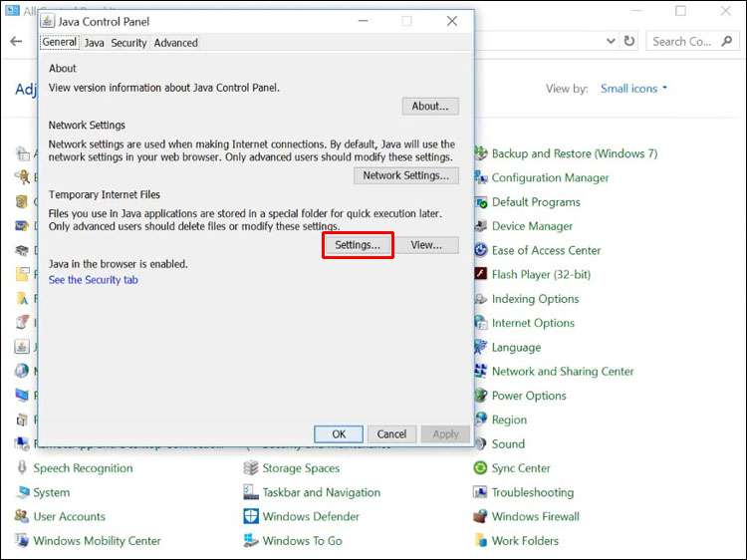Open Taskbar and Navigation icon
The height and width of the screenshot is (560, 747).
click(x=251, y=492)
